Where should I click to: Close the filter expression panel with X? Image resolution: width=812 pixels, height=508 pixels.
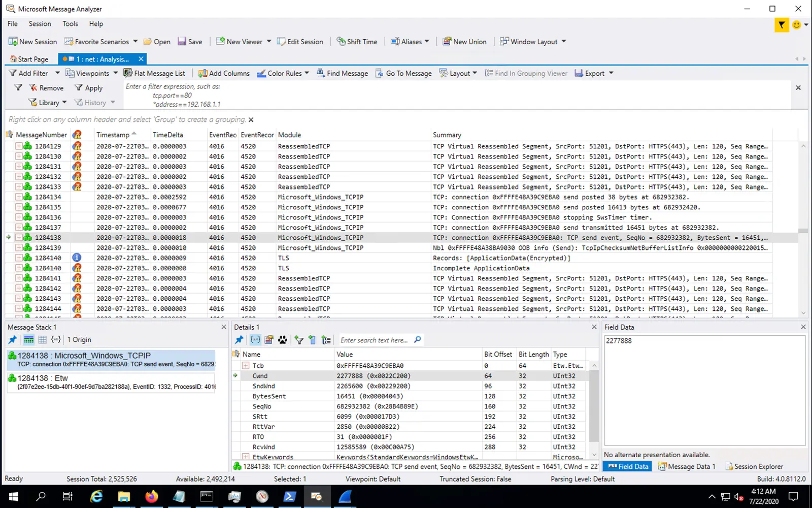pyautogui.click(x=798, y=88)
